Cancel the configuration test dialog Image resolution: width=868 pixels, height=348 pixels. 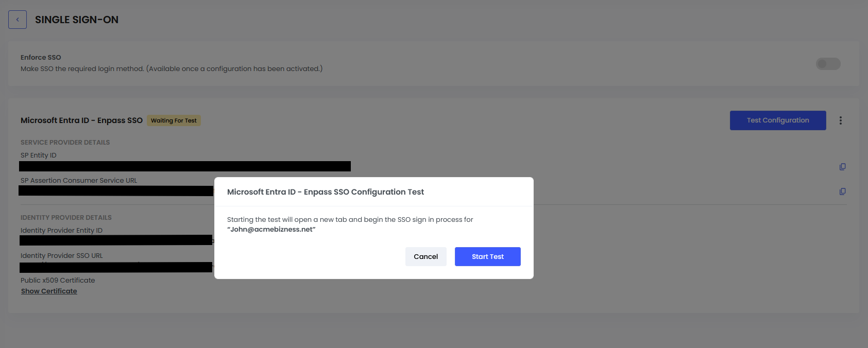[426, 257]
